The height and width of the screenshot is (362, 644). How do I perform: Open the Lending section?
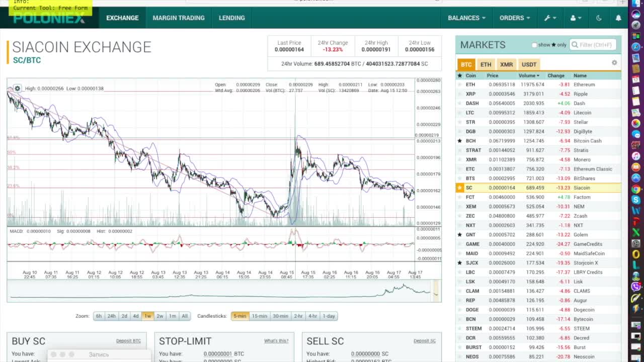[232, 18]
